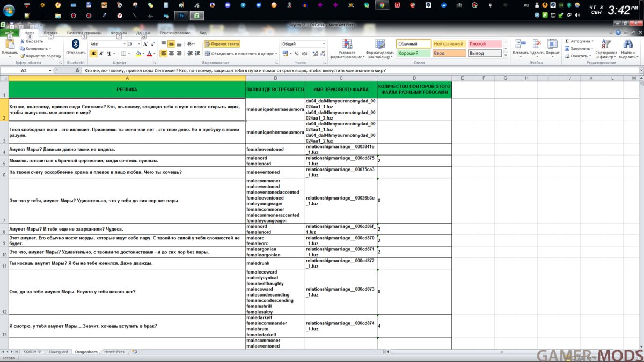Apply fill color with paint bucket
Image resolution: width=644 pixels, height=362 pixels.
click(x=138, y=54)
